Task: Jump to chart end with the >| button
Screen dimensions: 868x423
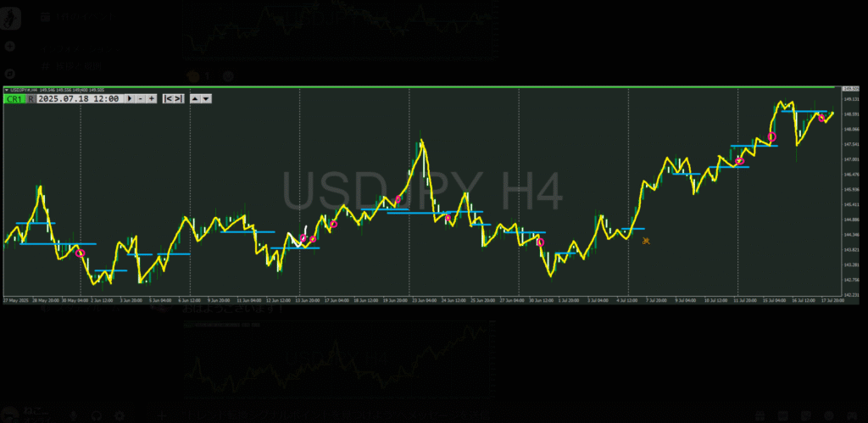Action: [x=179, y=98]
